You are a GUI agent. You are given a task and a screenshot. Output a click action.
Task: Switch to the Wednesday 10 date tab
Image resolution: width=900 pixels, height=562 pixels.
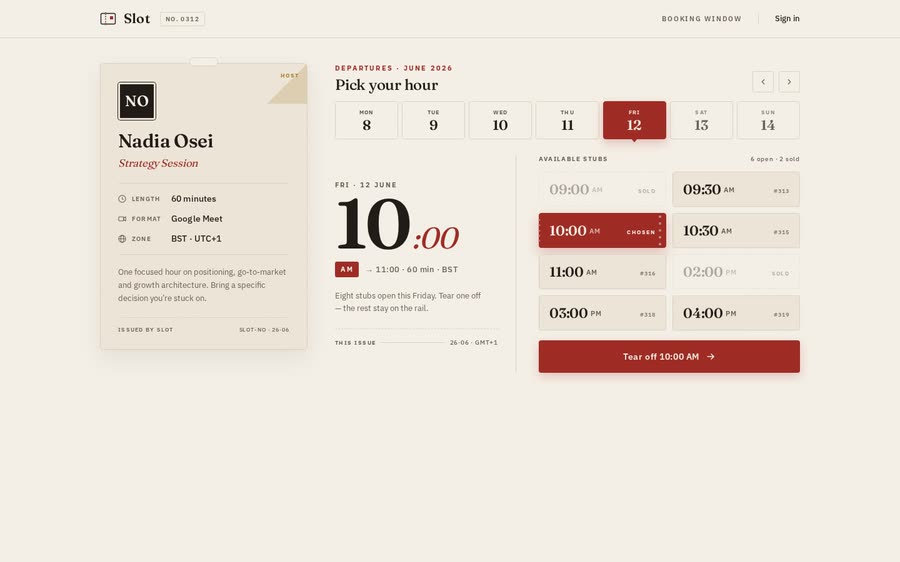pos(500,121)
